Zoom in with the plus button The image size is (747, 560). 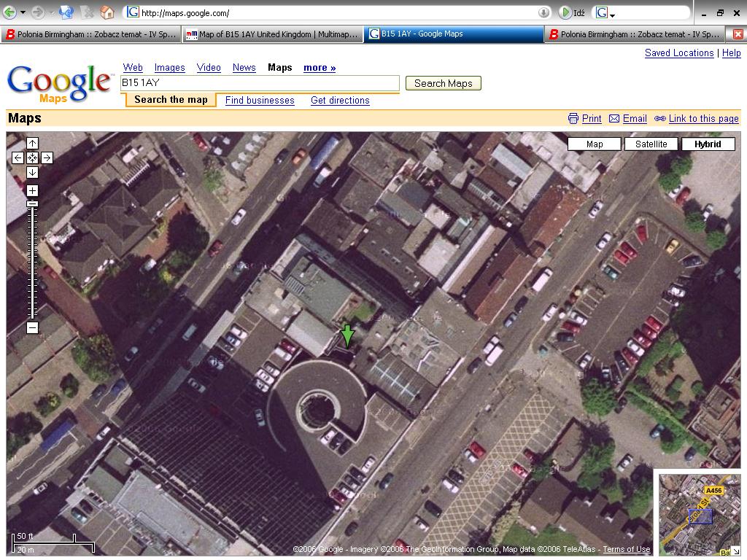click(32, 191)
